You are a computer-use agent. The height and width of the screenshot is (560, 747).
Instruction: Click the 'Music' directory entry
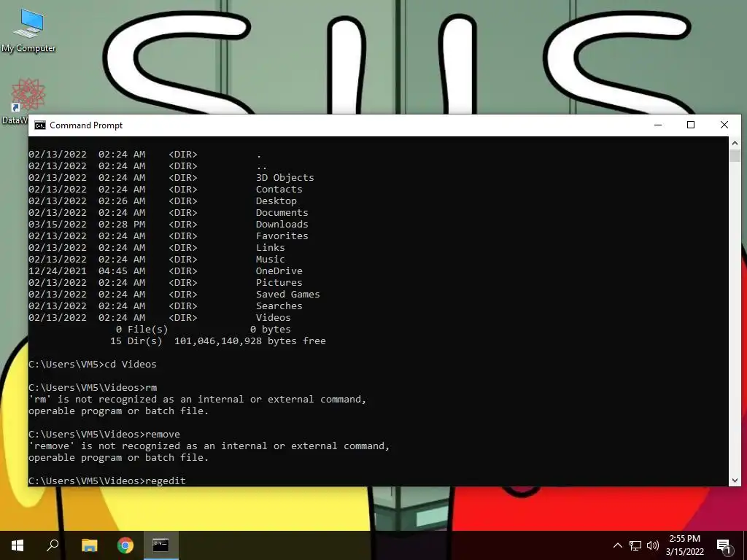click(270, 259)
